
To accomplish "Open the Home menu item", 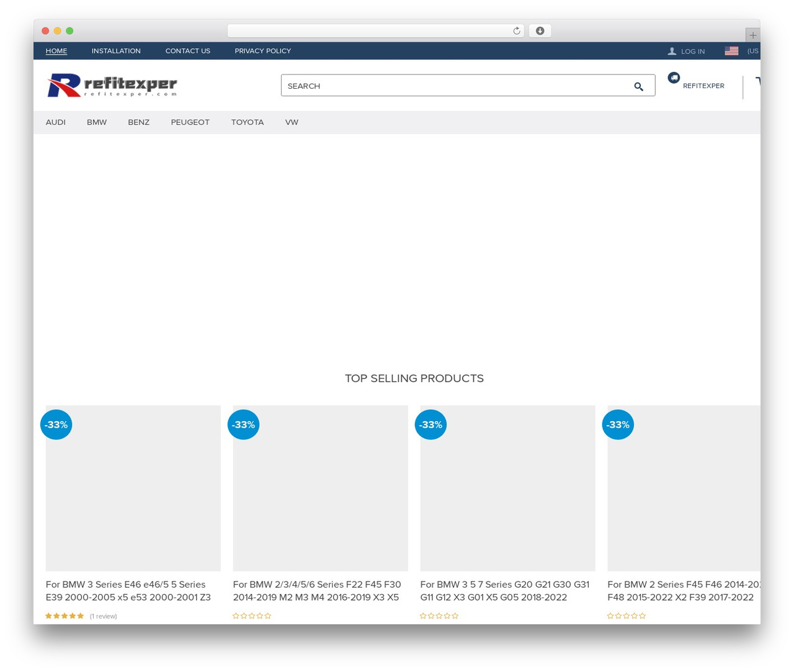I will [56, 51].
